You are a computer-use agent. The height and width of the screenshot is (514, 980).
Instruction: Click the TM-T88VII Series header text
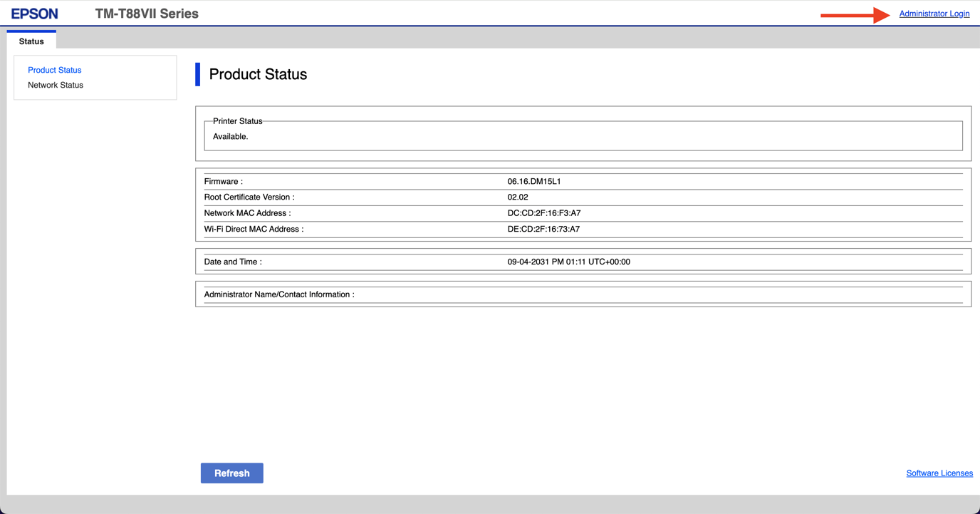click(146, 13)
